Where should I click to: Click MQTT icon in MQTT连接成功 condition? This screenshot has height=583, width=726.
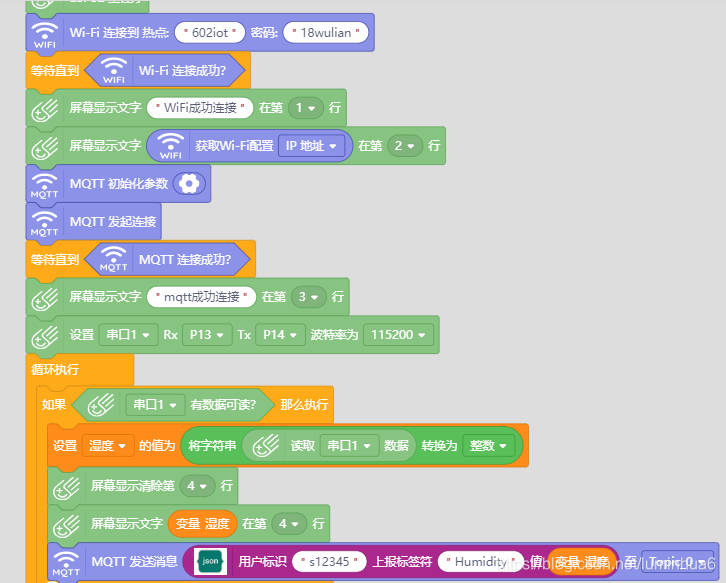[x=113, y=259]
